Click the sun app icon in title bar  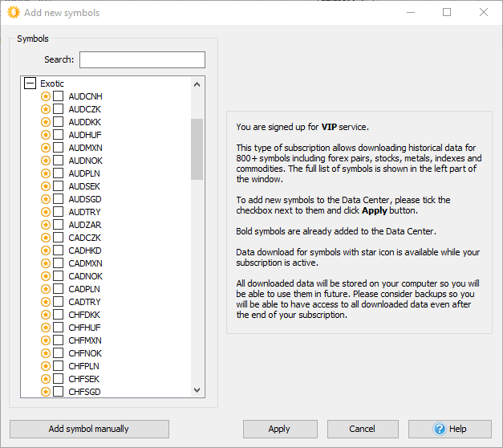[x=13, y=13]
